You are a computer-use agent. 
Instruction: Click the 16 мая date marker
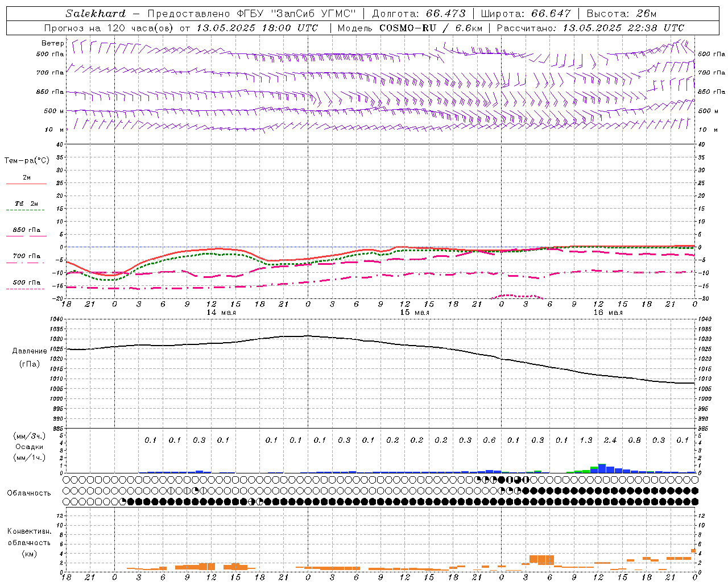click(x=608, y=313)
